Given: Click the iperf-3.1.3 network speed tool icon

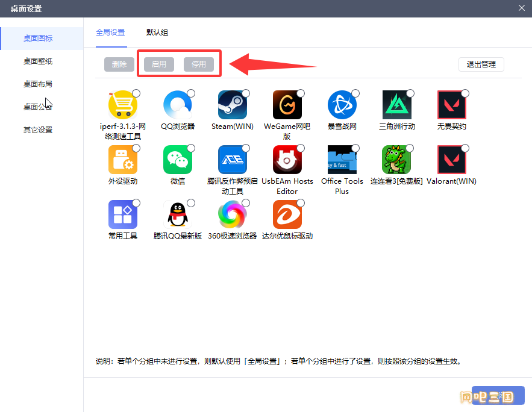Looking at the screenshot, I should point(122,105).
